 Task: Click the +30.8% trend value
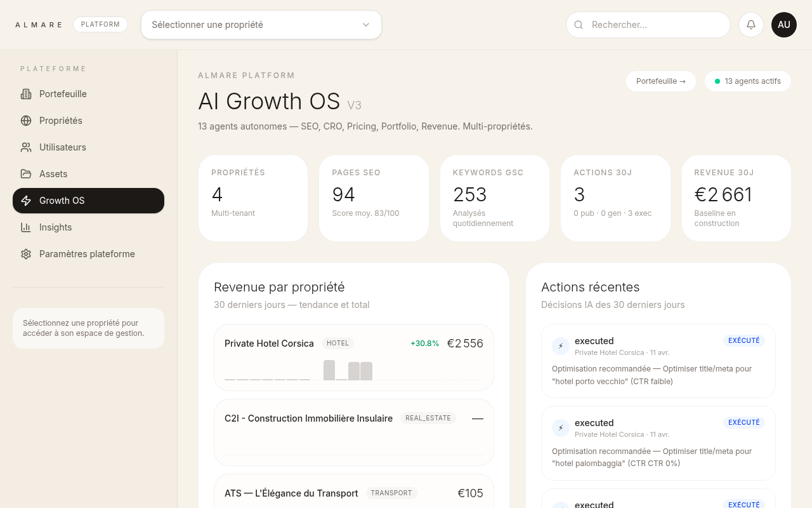[424, 344]
